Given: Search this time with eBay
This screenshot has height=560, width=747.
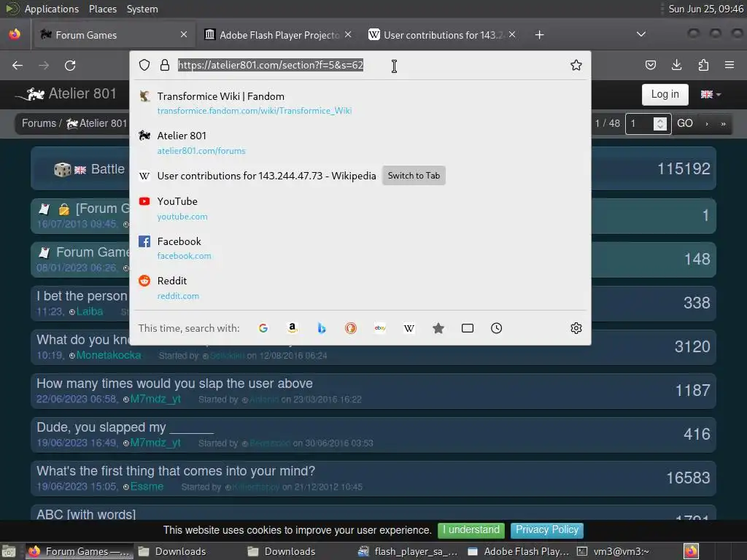Looking at the screenshot, I should (379, 328).
